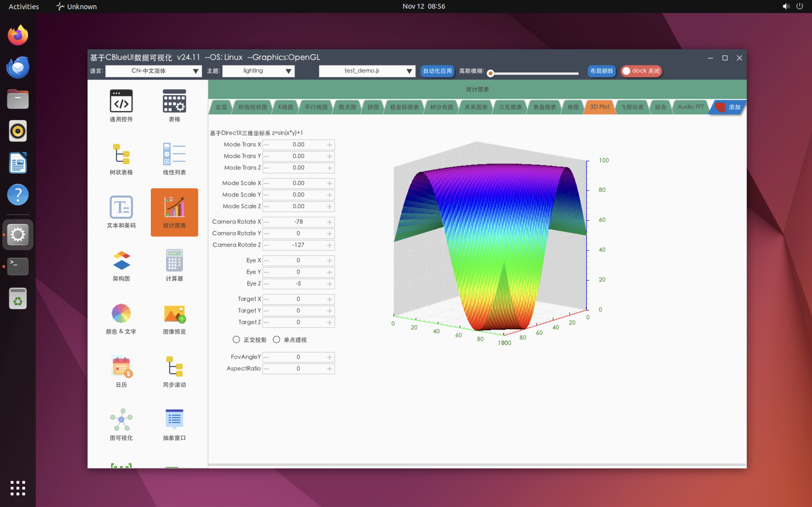Click the 布局翻转 button

601,71
